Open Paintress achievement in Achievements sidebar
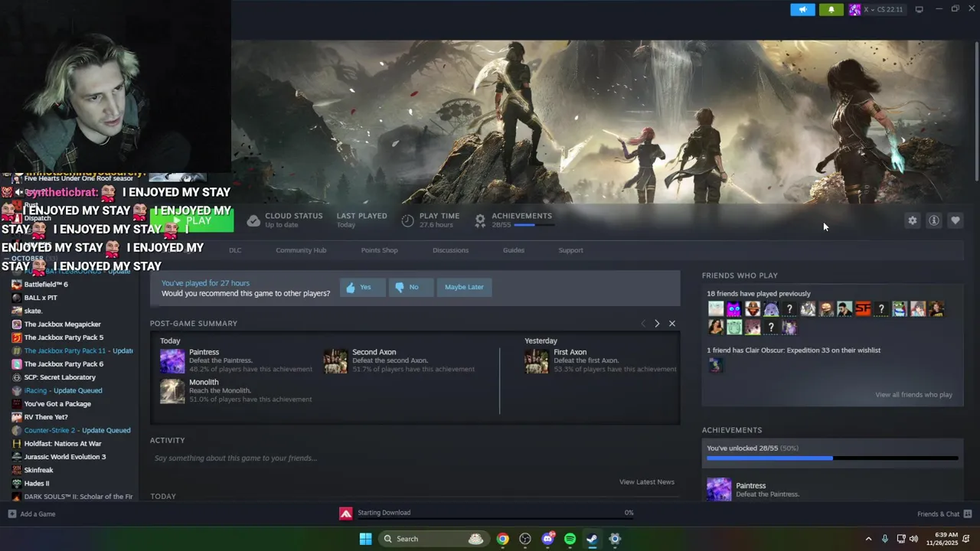The image size is (980, 551). coord(718,489)
